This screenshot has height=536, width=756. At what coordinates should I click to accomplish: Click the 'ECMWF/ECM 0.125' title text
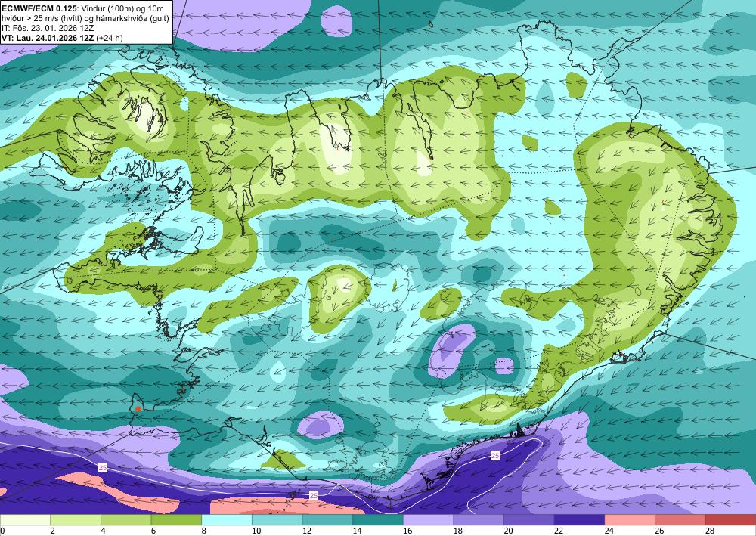[x=39, y=8]
